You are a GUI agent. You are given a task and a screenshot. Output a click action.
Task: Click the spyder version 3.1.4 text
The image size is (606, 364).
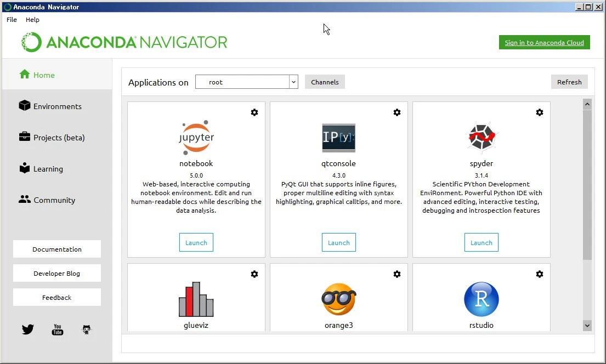coord(482,175)
